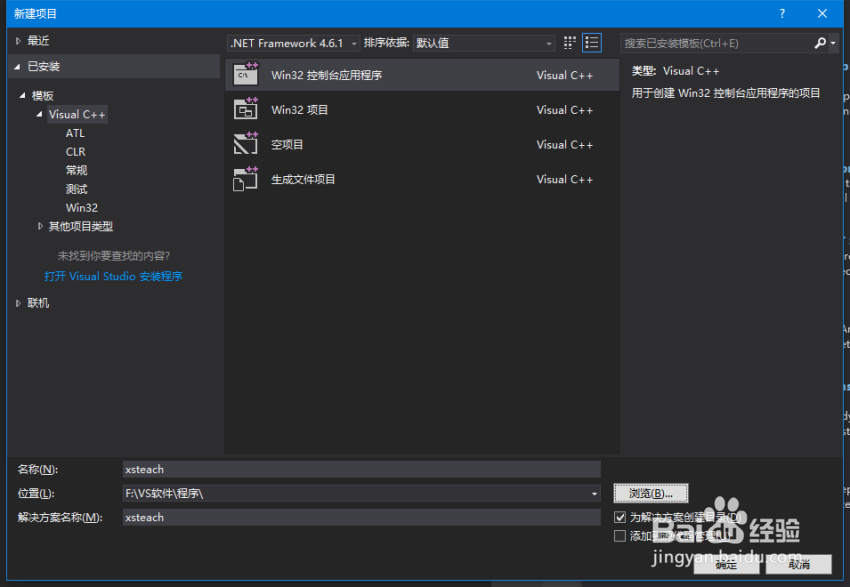Collapse the 已安装 section

(x=17, y=67)
